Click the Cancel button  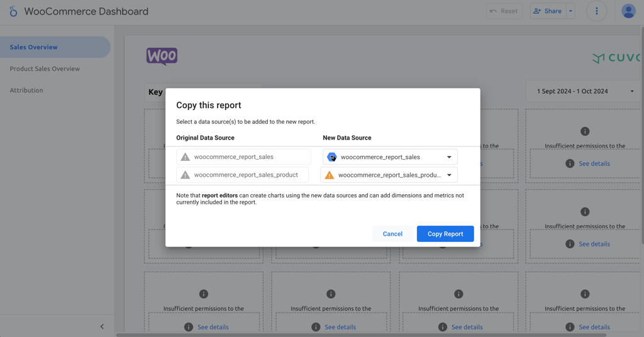(x=392, y=233)
